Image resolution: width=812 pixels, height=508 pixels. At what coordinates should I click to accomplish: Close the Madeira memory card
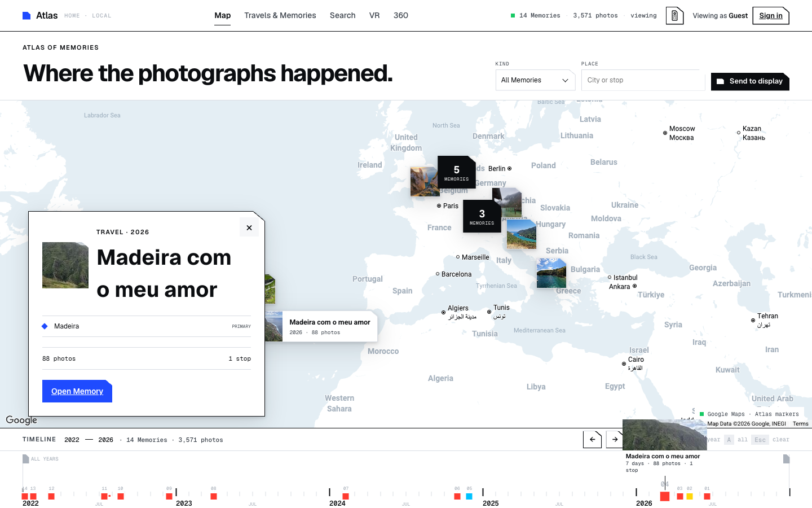coord(249,227)
